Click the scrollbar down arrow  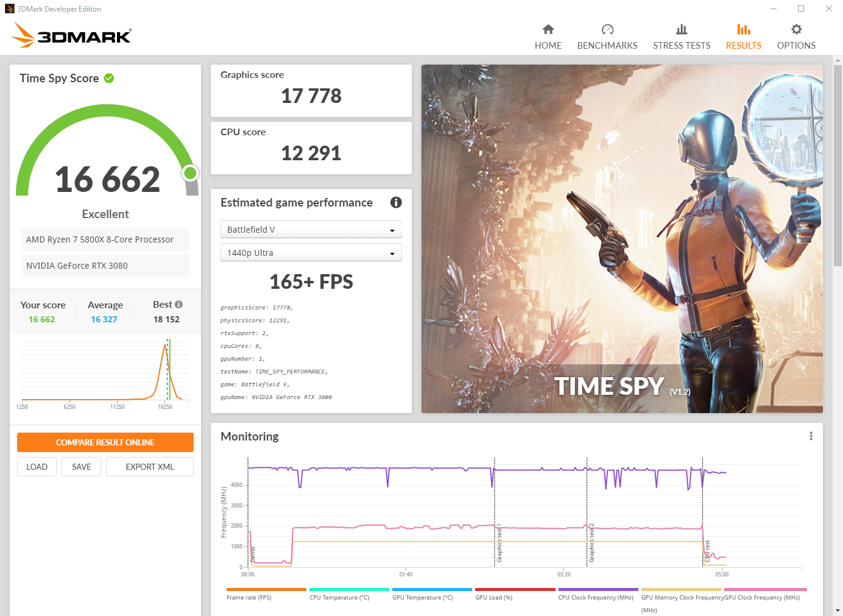tap(838, 610)
